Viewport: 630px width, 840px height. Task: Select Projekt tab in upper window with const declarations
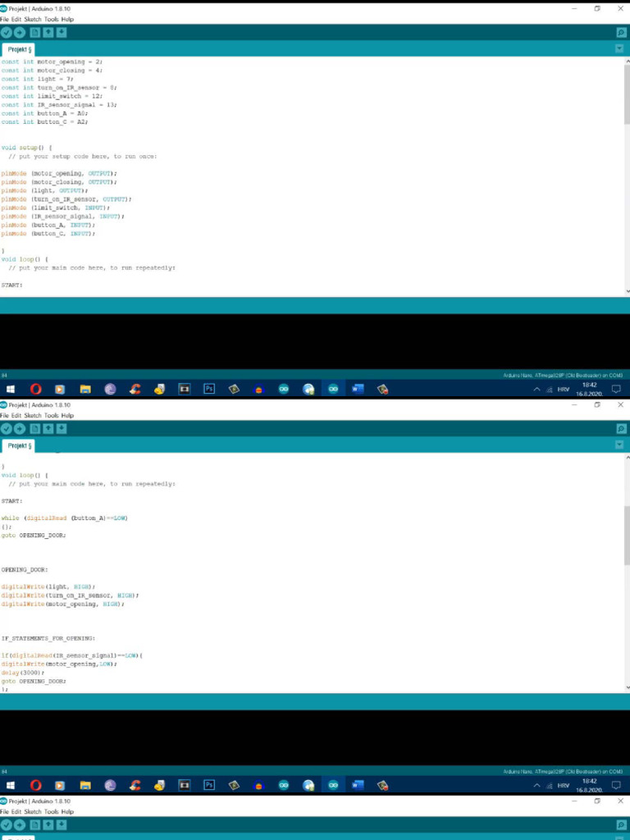pos(19,49)
